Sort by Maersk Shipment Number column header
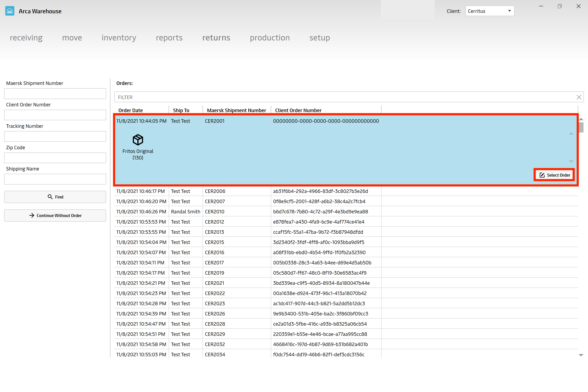 click(236, 110)
